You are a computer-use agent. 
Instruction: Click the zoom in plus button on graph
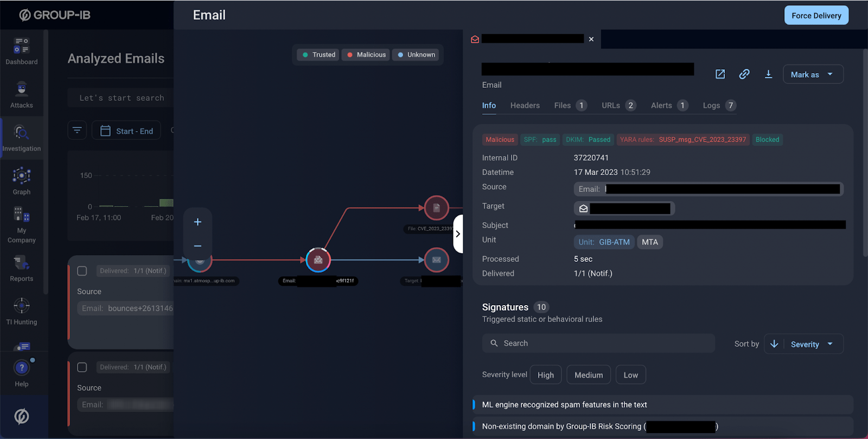coord(197,222)
